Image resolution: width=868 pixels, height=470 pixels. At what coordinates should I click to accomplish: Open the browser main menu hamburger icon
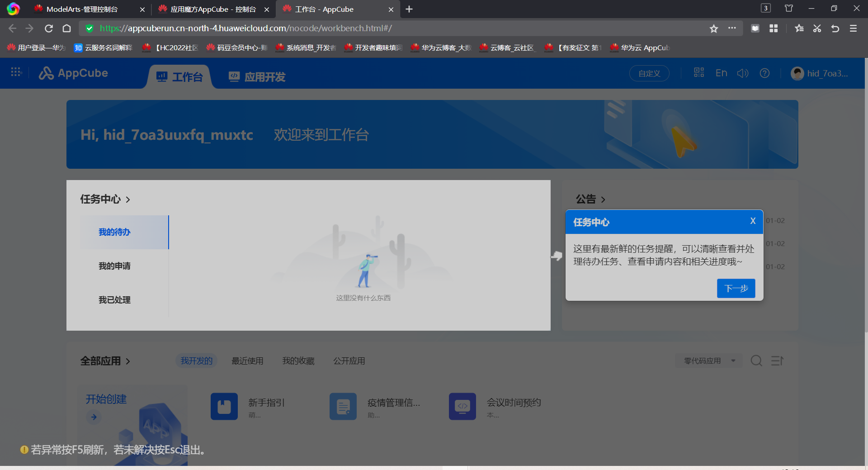click(x=854, y=28)
